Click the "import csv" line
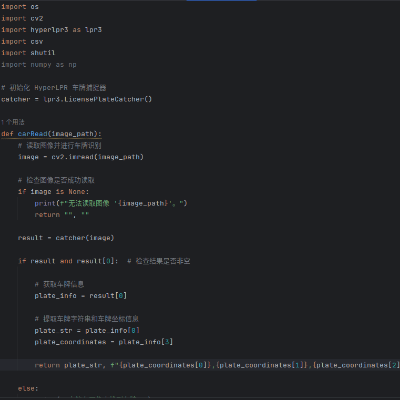This screenshot has height=400, width=400. point(22,41)
